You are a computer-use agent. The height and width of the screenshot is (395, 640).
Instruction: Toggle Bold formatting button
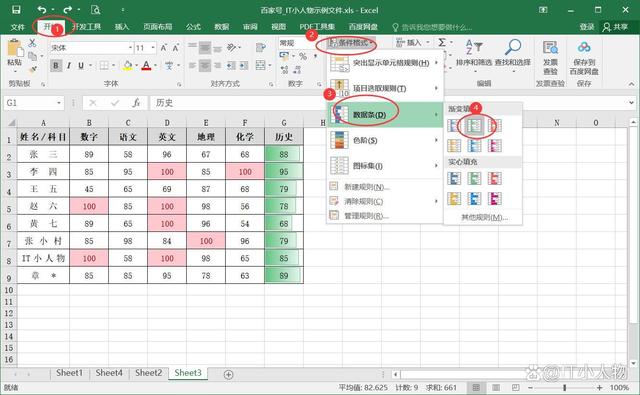tap(56, 65)
